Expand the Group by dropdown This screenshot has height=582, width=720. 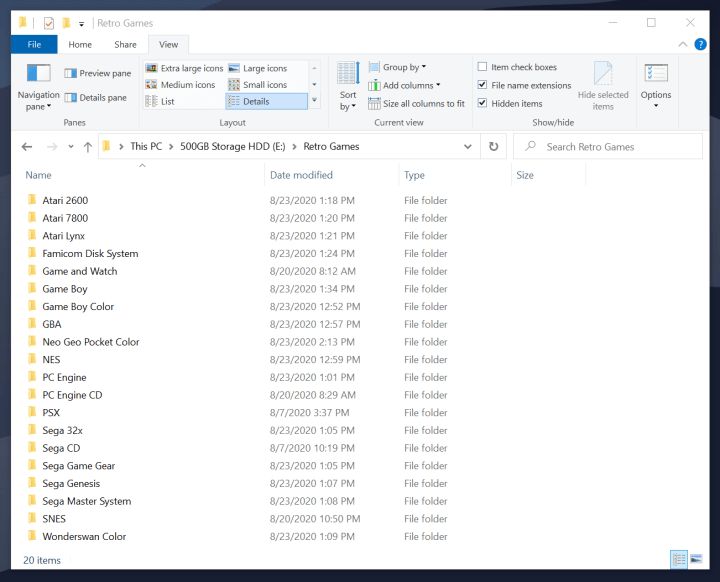pyautogui.click(x=403, y=67)
